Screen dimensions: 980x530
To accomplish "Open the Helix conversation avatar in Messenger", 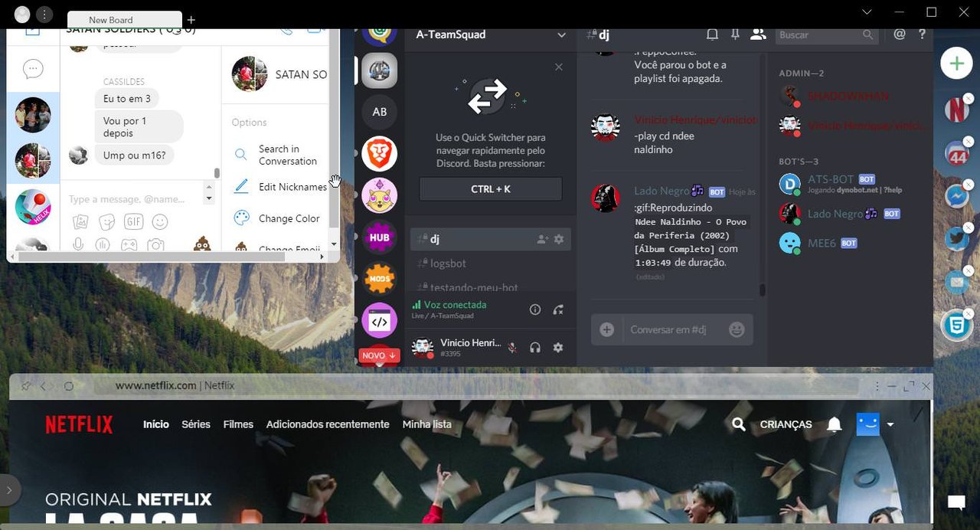I will click(33, 208).
